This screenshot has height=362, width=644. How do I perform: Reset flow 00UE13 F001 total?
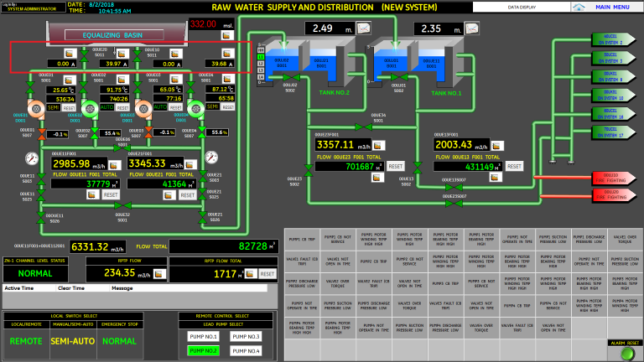coord(515,167)
